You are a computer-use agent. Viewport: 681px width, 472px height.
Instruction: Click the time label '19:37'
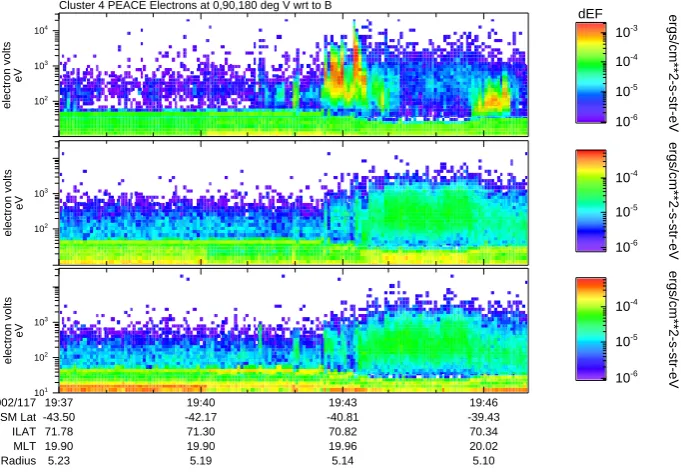59,403
